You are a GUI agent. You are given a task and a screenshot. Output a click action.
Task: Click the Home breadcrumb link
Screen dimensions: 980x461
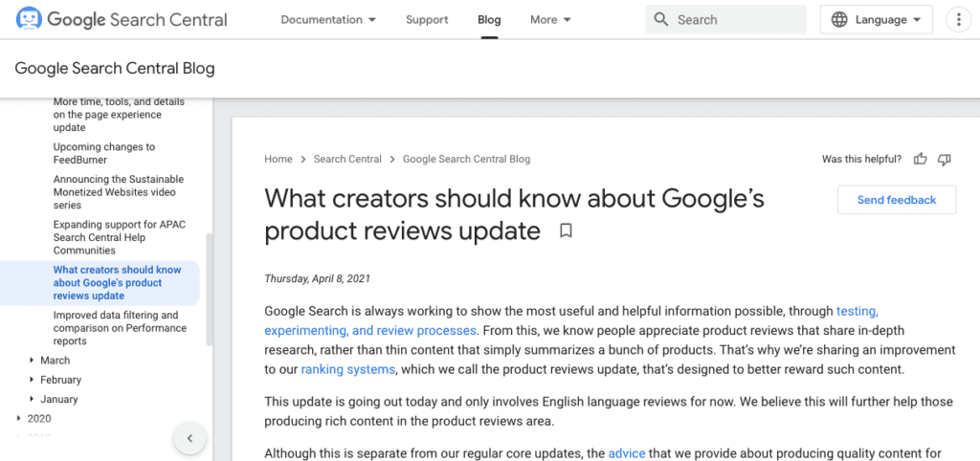point(278,160)
